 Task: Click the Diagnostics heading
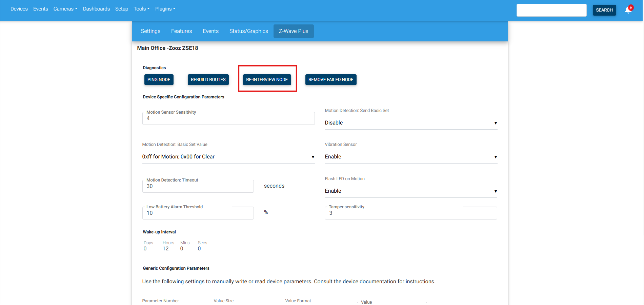point(154,68)
